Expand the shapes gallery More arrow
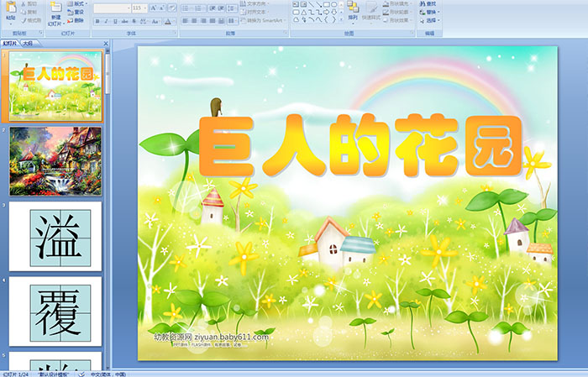 click(x=341, y=19)
